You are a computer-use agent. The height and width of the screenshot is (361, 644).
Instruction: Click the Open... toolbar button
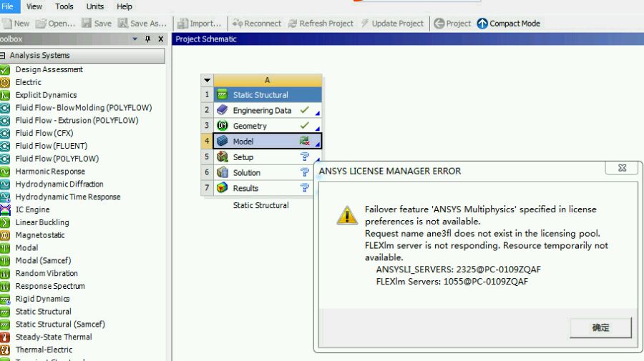pos(55,24)
